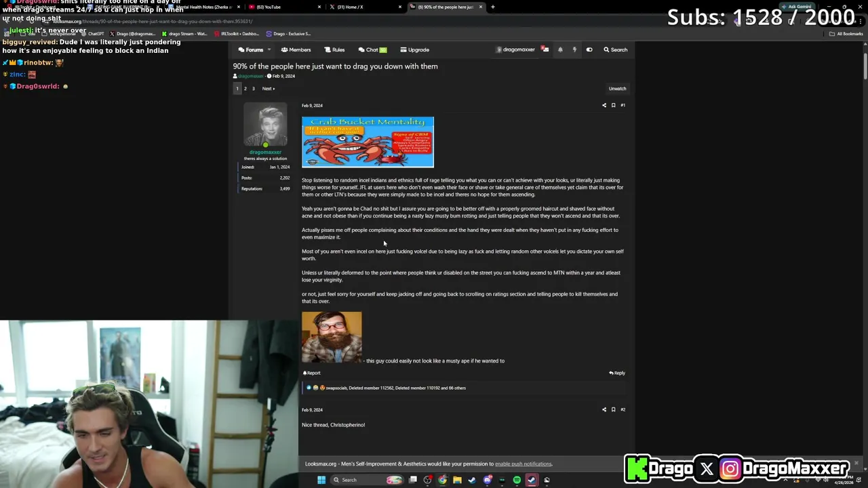Close the Home / X browser tab
Image resolution: width=868 pixels, height=488 pixels.
coord(399,7)
